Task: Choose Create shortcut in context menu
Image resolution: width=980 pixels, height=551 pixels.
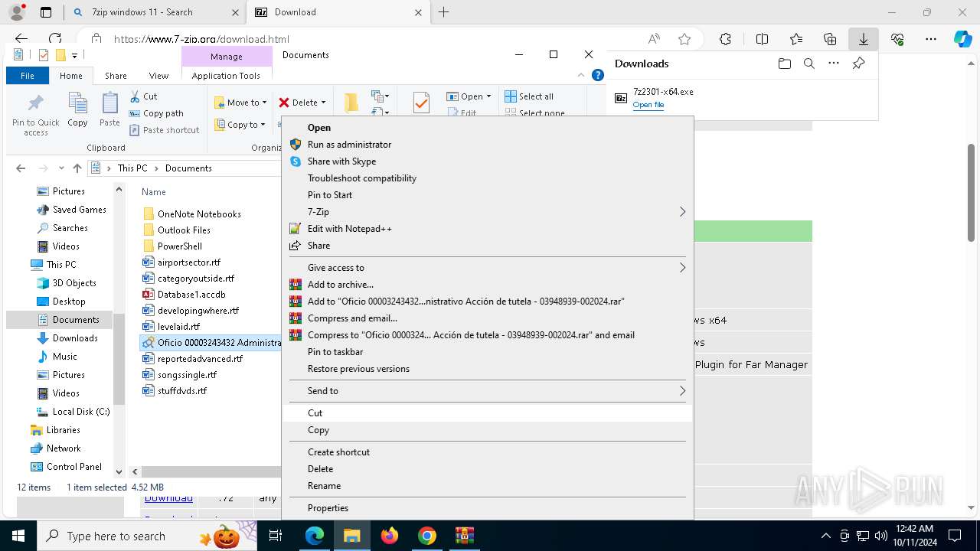Action: (x=488, y=452)
